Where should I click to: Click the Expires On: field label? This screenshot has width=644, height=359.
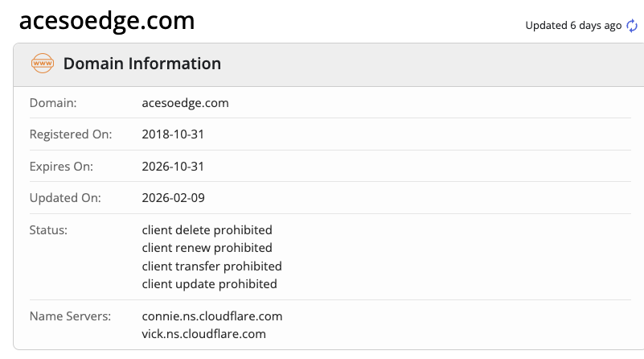coord(62,167)
